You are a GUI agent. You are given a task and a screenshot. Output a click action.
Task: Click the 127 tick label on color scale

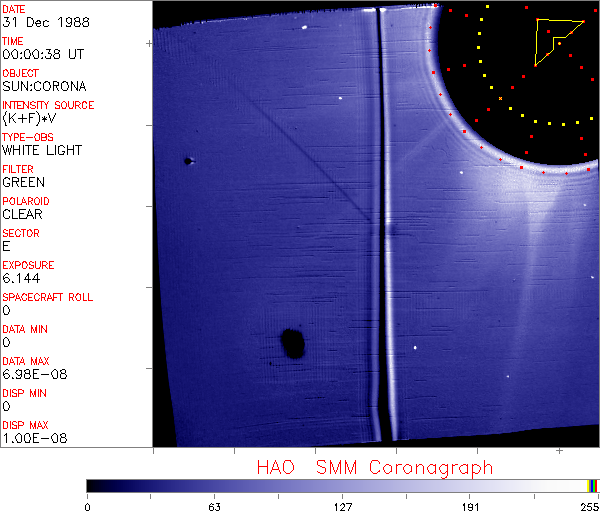342,507
